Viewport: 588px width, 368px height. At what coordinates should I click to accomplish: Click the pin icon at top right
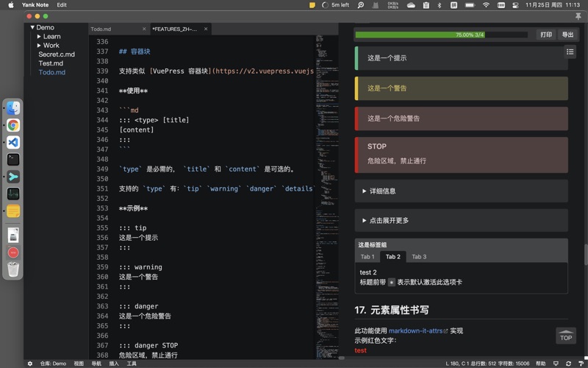pos(578,15)
